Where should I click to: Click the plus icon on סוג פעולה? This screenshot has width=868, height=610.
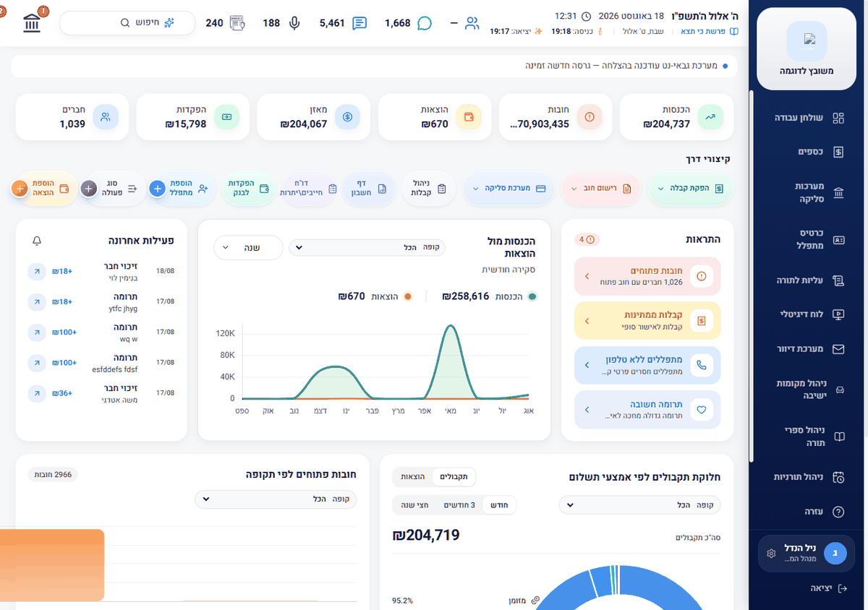(89, 189)
